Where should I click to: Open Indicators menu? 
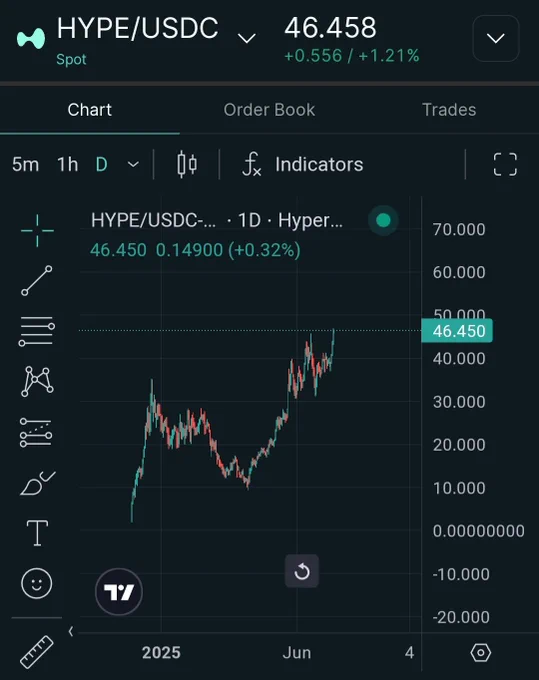[x=302, y=165]
